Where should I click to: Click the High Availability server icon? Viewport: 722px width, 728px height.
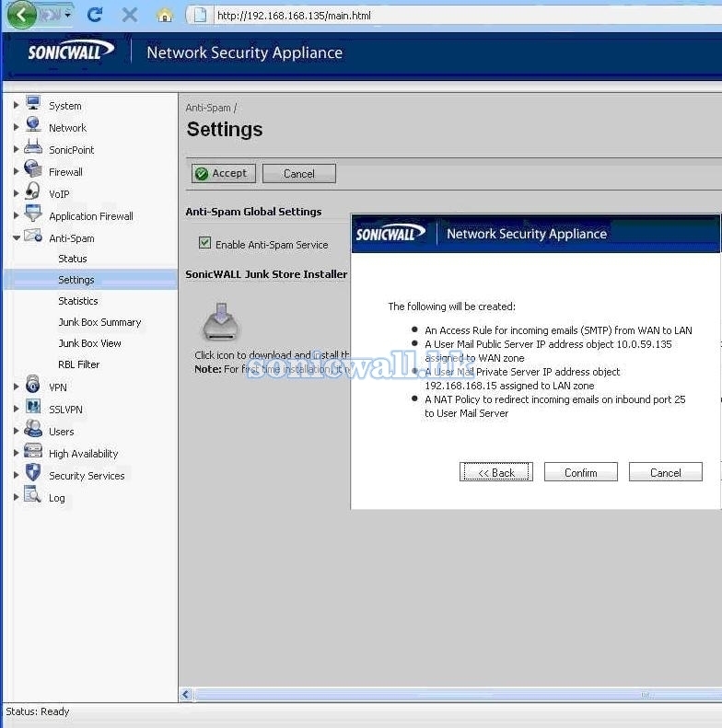click(x=33, y=450)
